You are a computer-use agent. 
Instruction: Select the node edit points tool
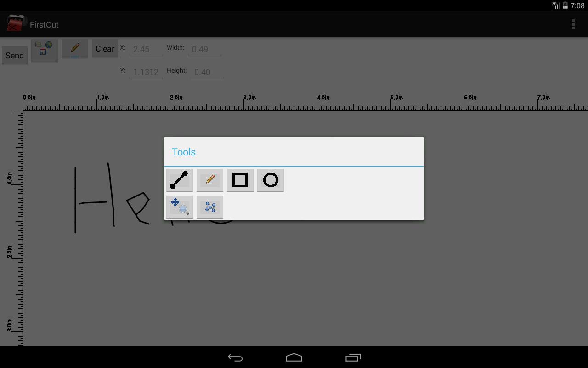point(210,207)
